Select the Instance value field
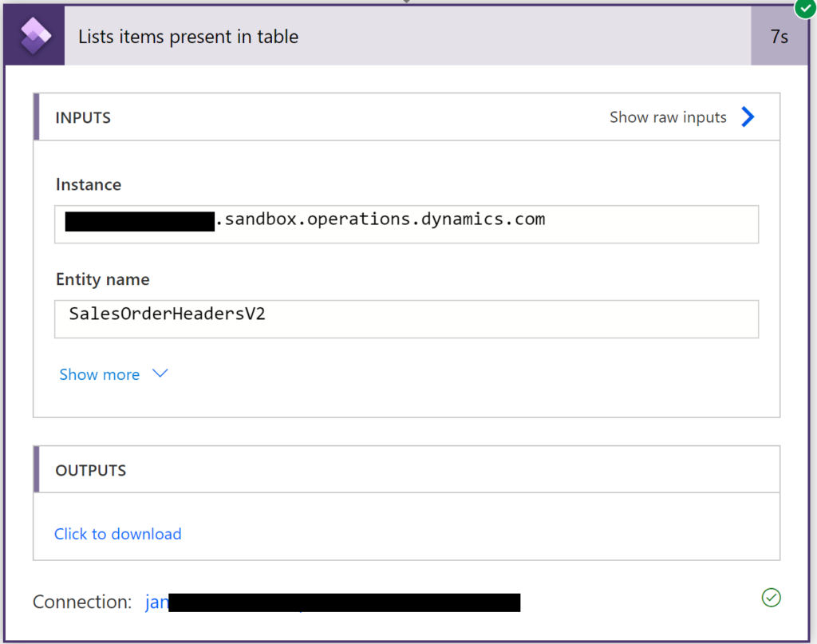The image size is (817, 644). (x=406, y=224)
